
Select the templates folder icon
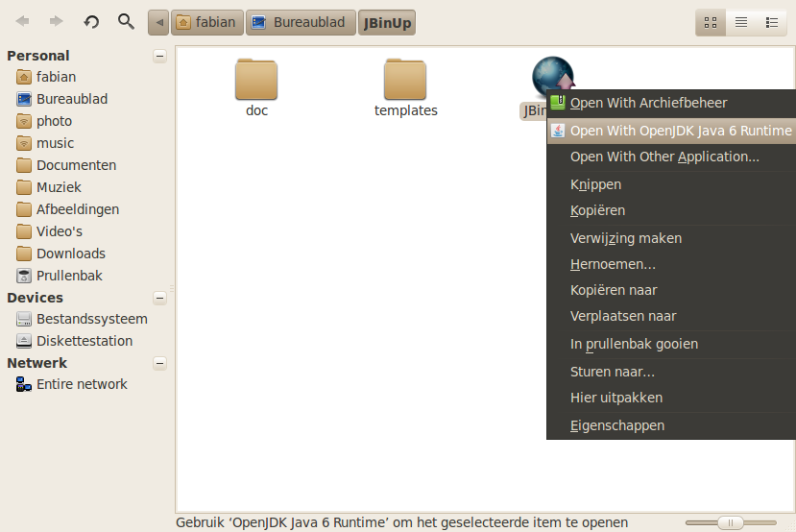point(405,80)
